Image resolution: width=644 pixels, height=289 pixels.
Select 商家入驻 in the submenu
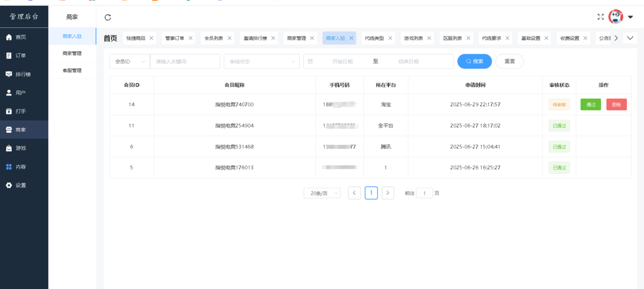coord(72,36)
